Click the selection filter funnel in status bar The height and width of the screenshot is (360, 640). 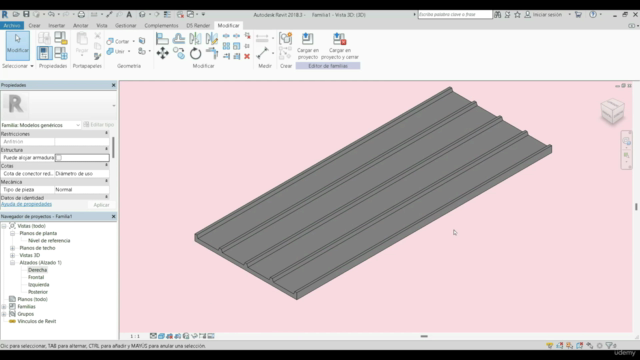pos(609,345)
